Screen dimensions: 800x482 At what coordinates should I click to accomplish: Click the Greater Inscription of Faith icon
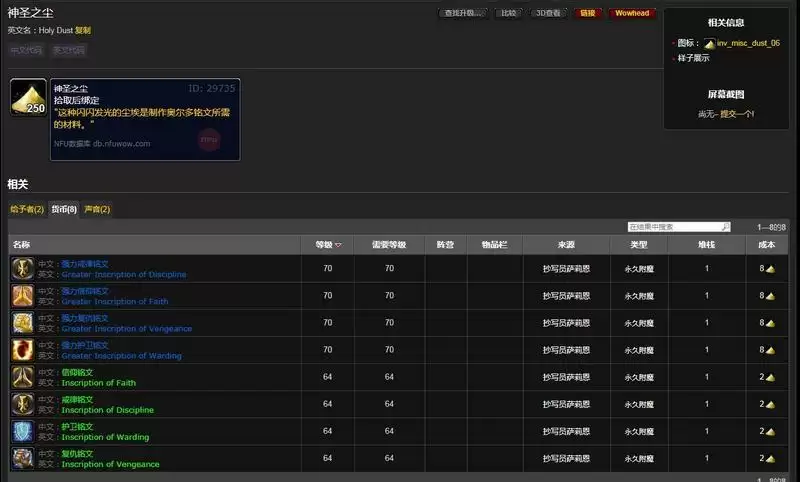(x=23, y=296)
